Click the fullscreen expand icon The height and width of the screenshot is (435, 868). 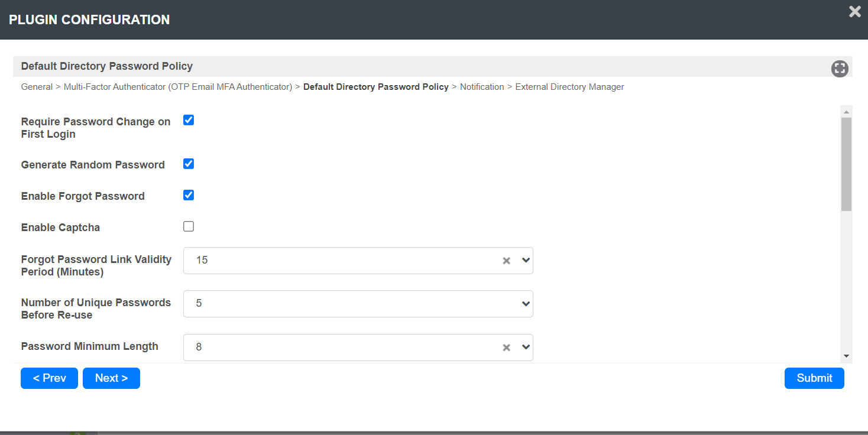pyautogui.click(x=839, y=69)
